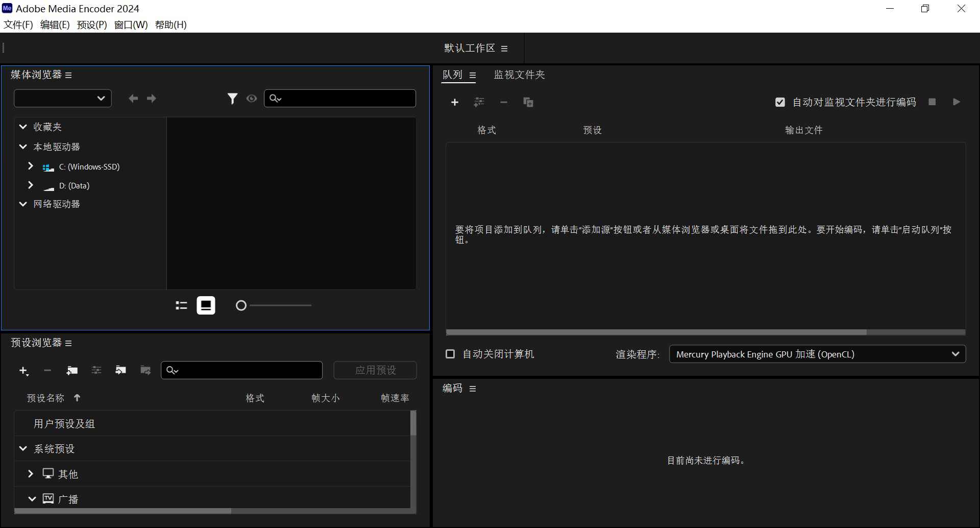Click the sort arrow next to 预设名称

pos(77,397)
